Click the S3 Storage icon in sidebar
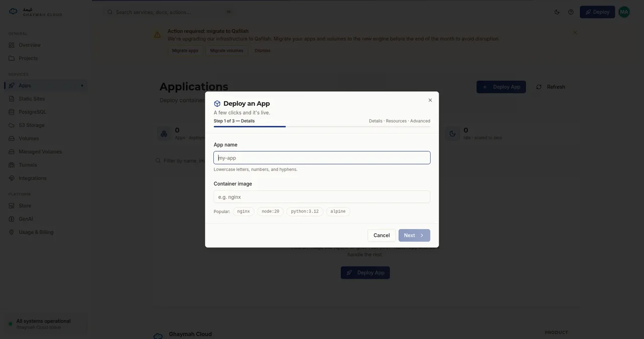Image resolution: width=644 pixels, height=339 pixels. [x=12, y=125]
